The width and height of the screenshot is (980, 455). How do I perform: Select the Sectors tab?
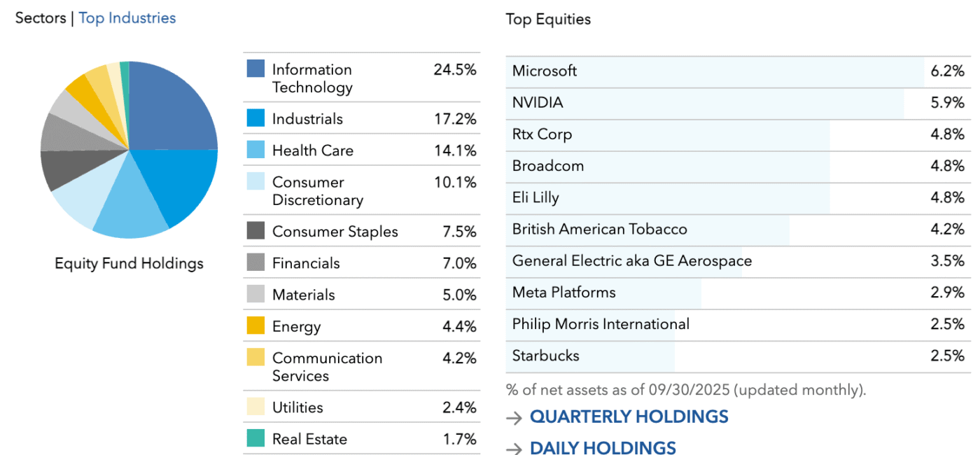[x=40, y=18]
